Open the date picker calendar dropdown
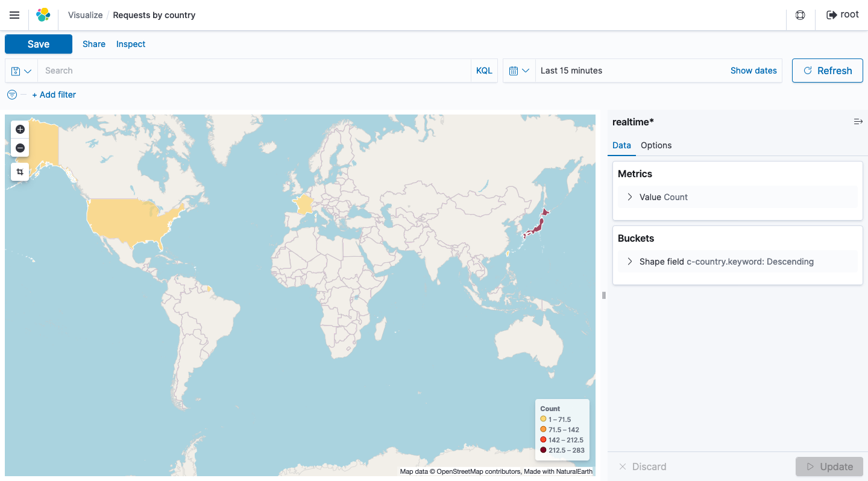868x481 pixels. [519, 71]
